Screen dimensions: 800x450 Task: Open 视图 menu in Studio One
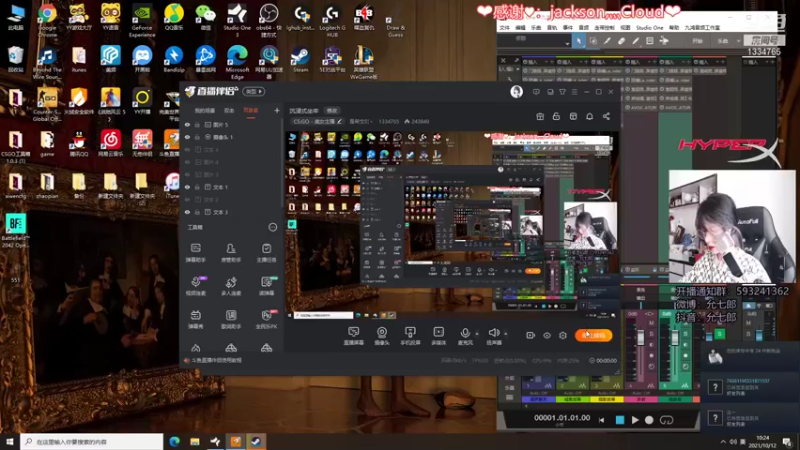point(625,28)
